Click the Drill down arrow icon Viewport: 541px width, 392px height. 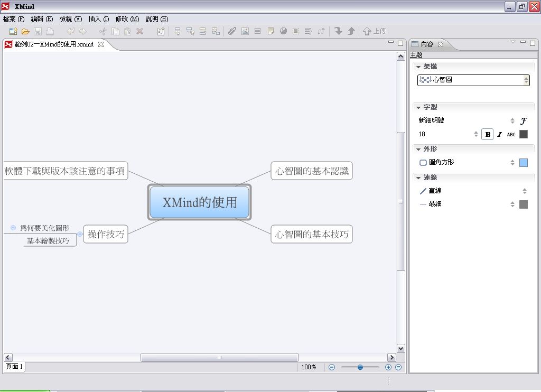coord(339,31)
